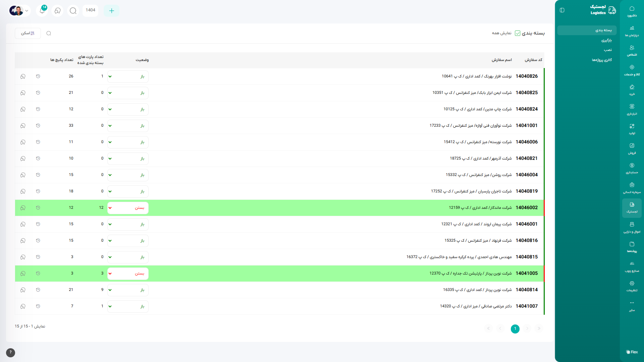This screenshot has width=644, height=362.
Task: Toggle the نمایش همه (show all) checkbox
Action: [518, 33]
